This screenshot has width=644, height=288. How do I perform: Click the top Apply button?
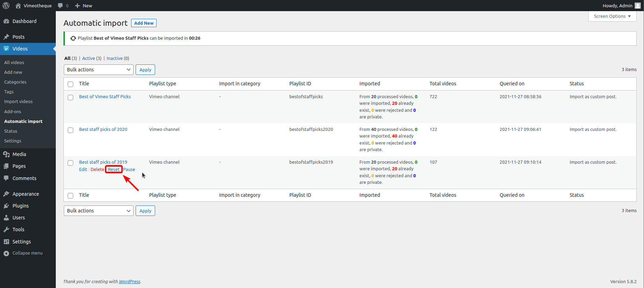(x=145, y=70)
